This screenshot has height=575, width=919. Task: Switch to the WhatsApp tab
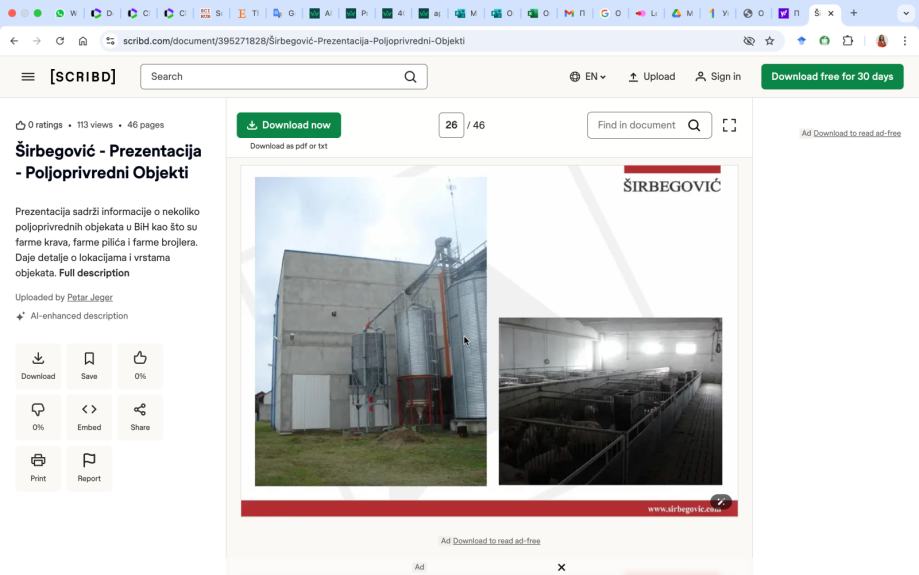66,13
